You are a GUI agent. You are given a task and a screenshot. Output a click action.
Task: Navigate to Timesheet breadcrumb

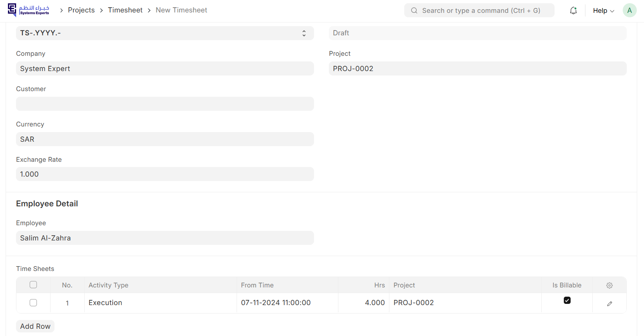point(125,10)
